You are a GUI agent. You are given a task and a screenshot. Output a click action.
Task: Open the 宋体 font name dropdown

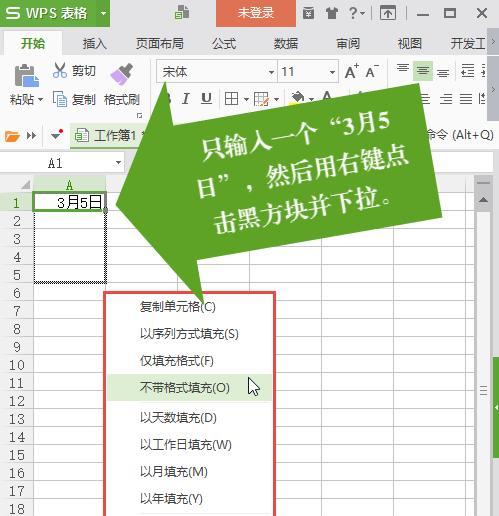click(x=271, y=72)
